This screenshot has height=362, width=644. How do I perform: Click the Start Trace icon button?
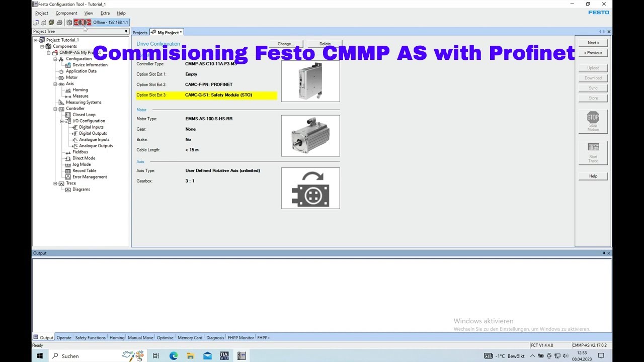tap(593, 152)
